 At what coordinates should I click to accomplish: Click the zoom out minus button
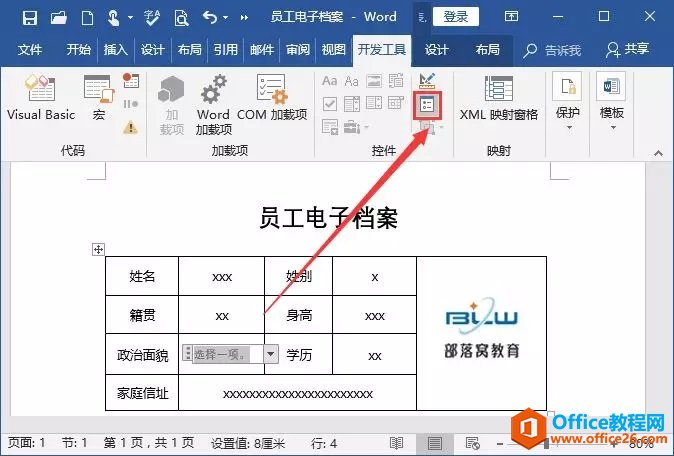click(500, 444)
